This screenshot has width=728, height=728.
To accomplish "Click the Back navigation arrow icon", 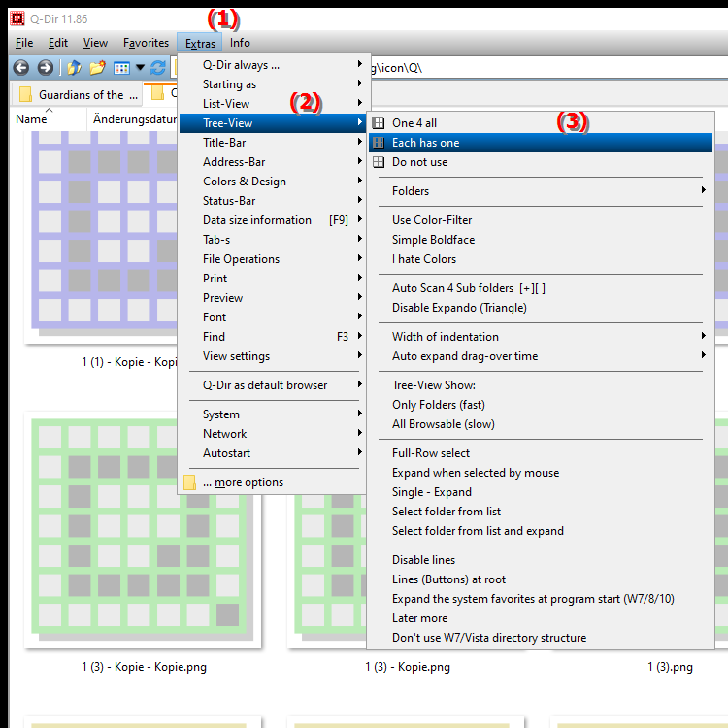I will [21, 68].
